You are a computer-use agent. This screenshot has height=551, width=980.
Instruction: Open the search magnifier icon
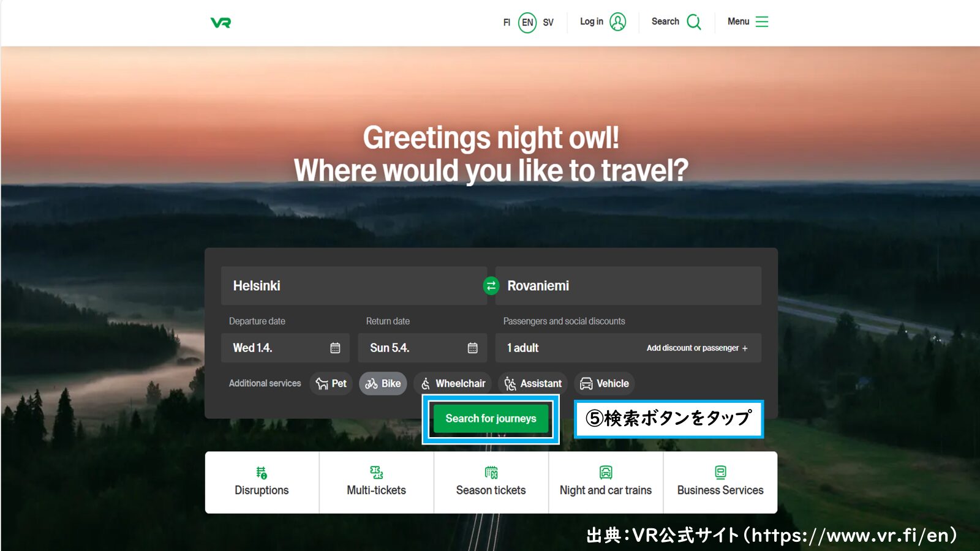click(693, 22)
